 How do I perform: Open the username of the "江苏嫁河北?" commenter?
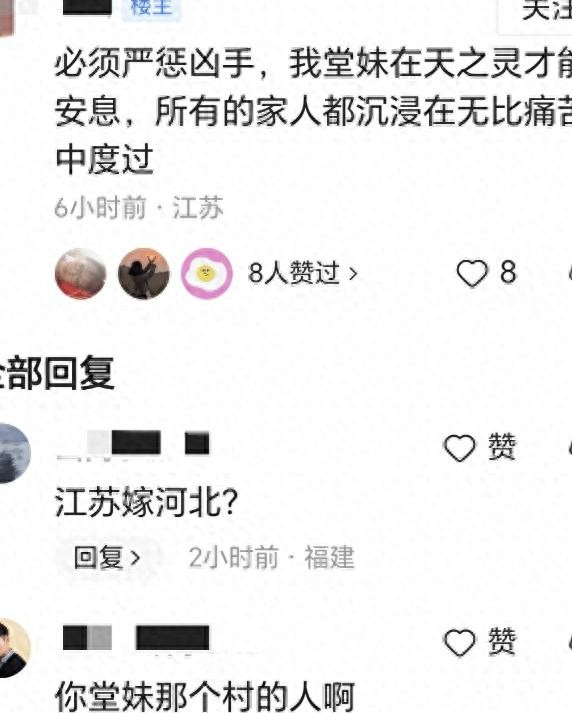click(x=133, y=443)
